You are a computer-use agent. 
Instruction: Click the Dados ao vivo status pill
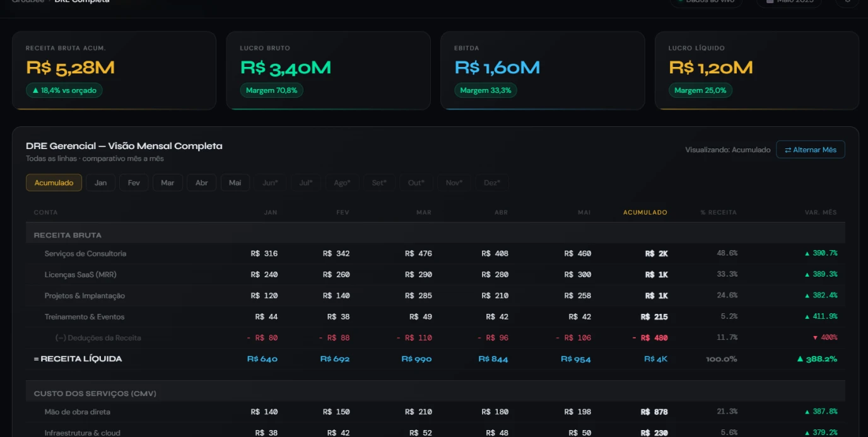[x=706, y=2]
